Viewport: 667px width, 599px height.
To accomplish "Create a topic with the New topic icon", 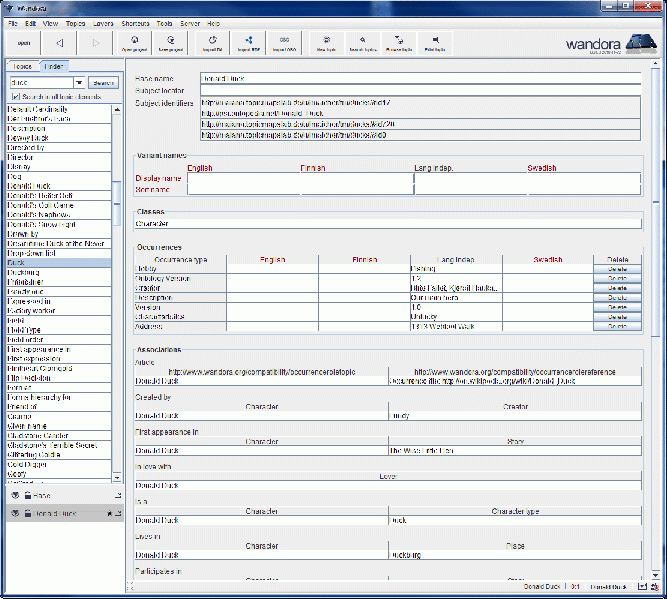I will [x=326, y=42].
